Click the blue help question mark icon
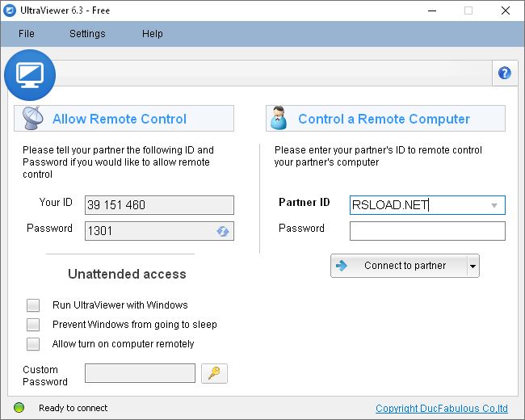The height and width of the screenshot is (420, 525). pos(505,73)
